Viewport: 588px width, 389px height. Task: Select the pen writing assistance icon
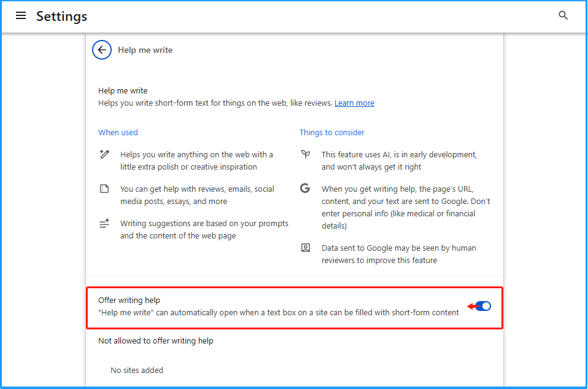[x=105, y=155]
